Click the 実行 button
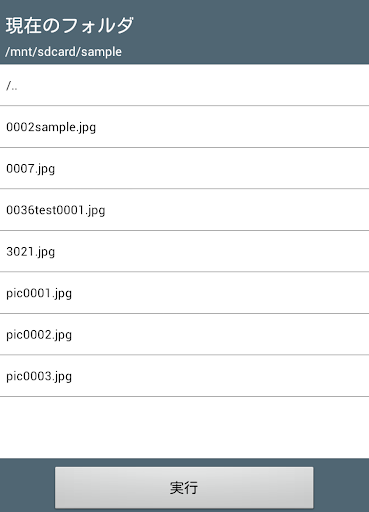 184,487
